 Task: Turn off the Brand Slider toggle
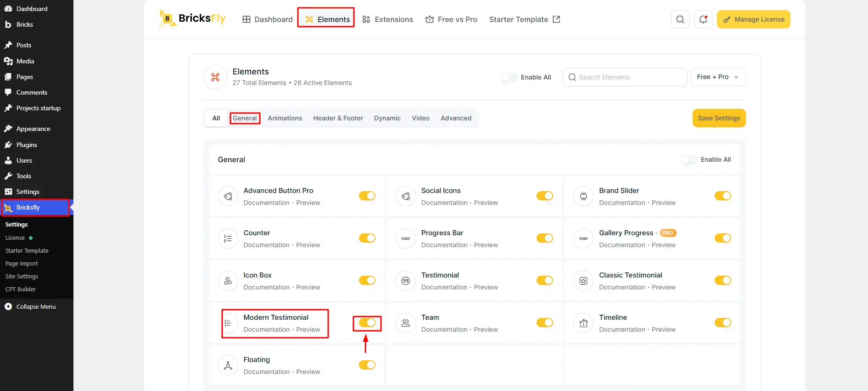723,196
